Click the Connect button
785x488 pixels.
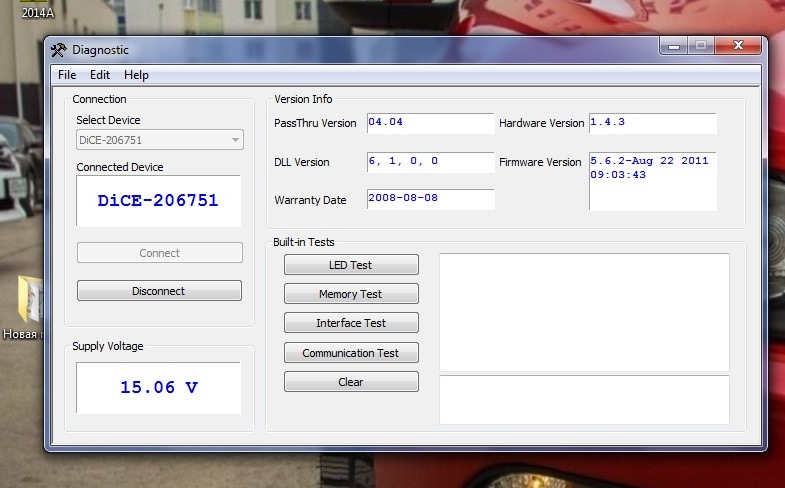[160, 253]
